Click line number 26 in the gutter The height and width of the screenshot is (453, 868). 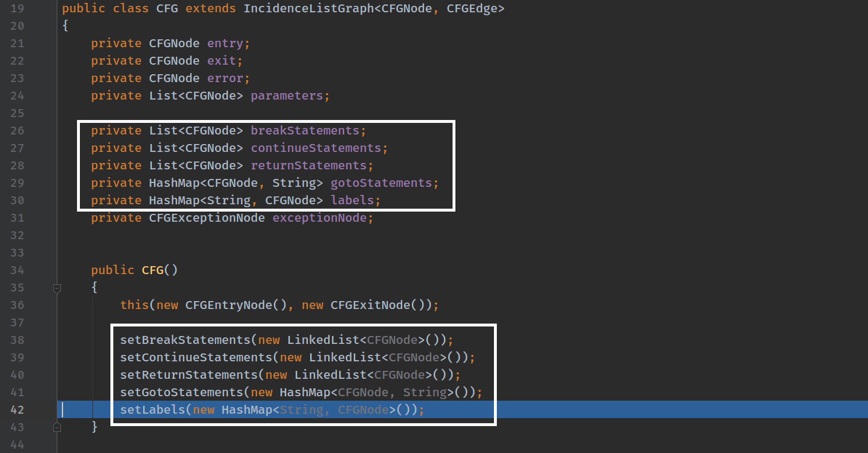pyautogui.click(x=17, y=131)
